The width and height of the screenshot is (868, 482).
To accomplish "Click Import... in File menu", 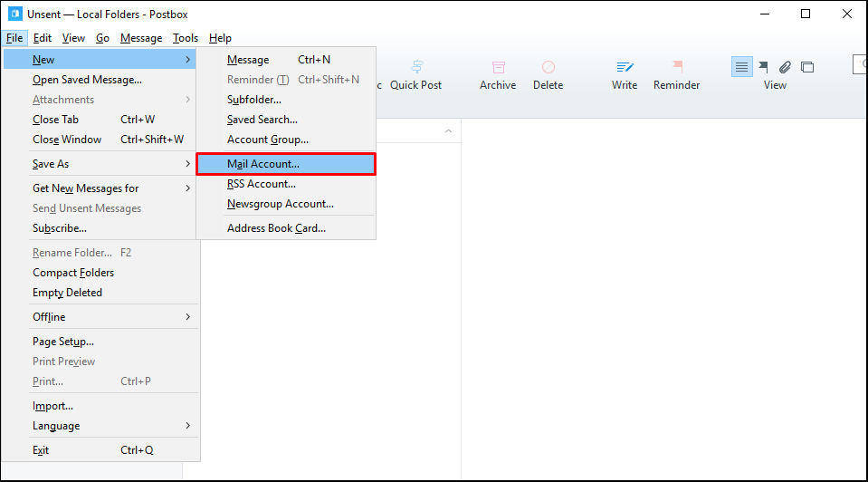I will (x=100, y=406).
